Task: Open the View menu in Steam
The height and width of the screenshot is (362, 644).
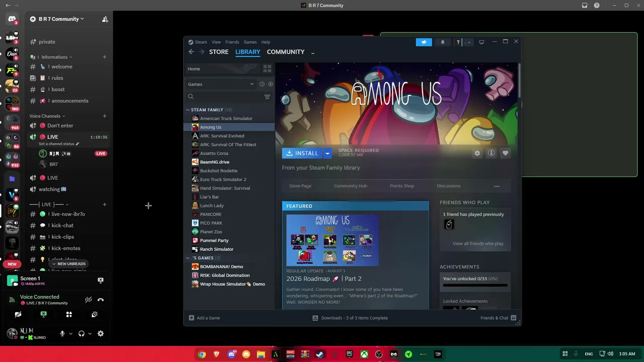Action: pos(216,42)
